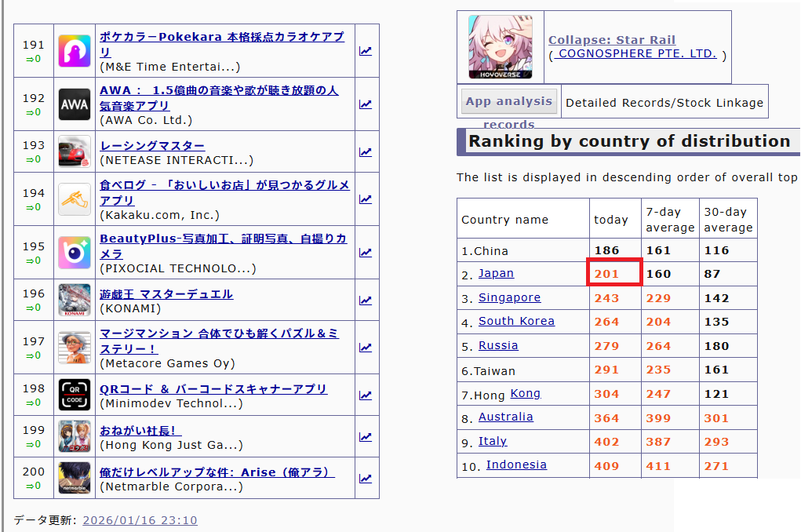
Task: Open trend chart icon for QRコード scanner row
Action: coord(366,395)
